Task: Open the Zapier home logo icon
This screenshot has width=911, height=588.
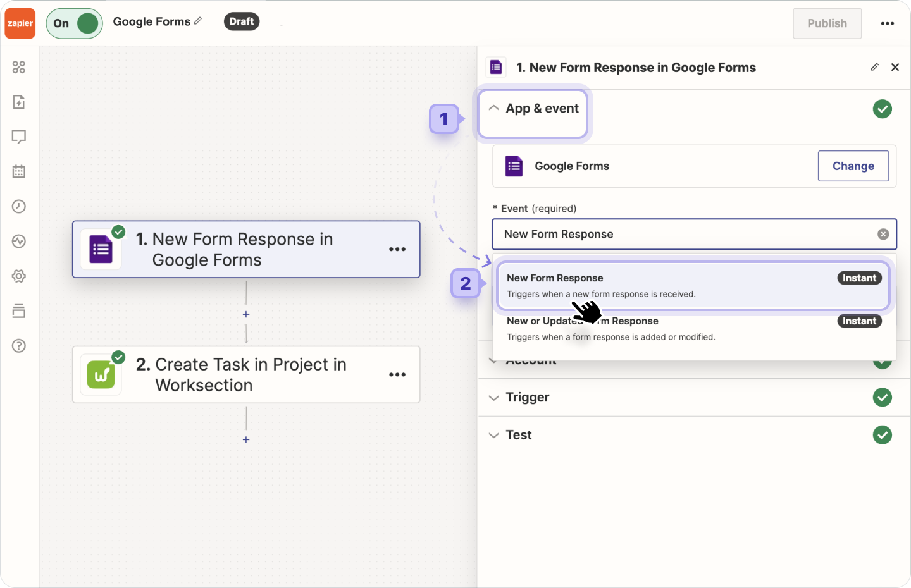Action: coord(20,23)
